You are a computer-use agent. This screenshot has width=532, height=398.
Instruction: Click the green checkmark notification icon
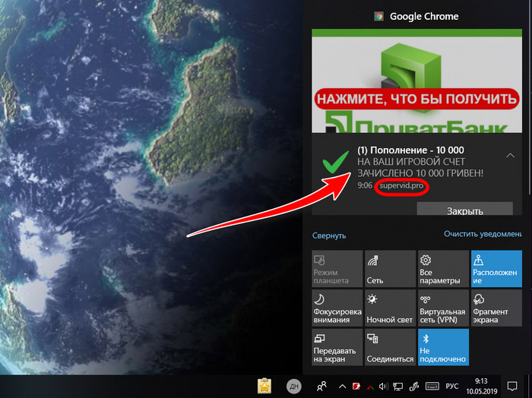(x=336, y=162)
